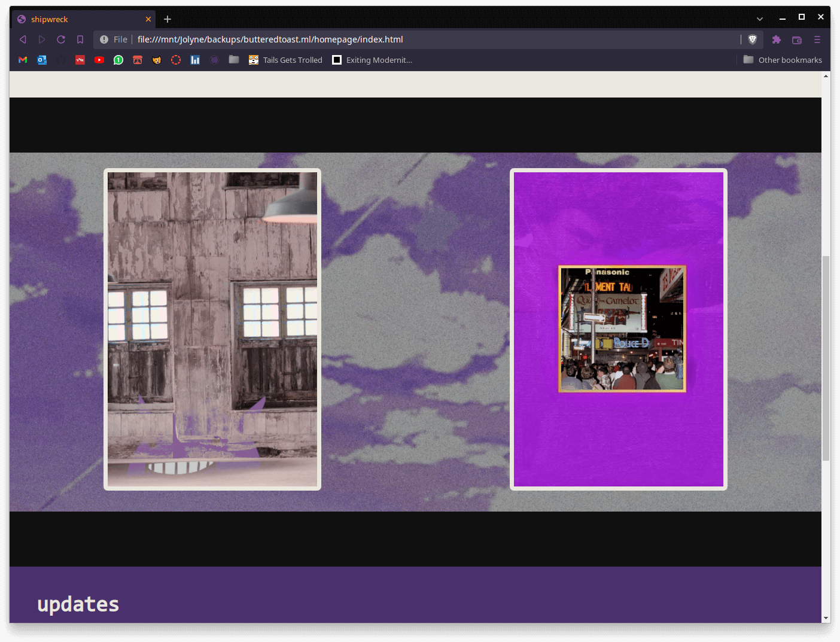Open the Outlook bookmark

42,60
